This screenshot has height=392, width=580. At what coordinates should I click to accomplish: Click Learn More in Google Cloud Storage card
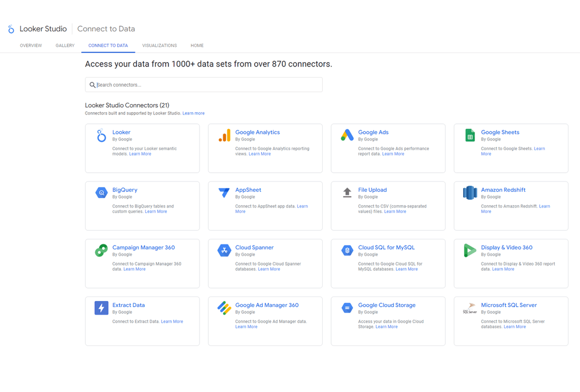click(x=386, y=326)
